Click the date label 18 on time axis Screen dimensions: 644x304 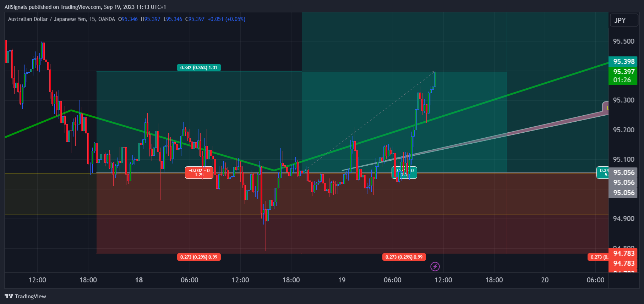(x=139, y=280)
